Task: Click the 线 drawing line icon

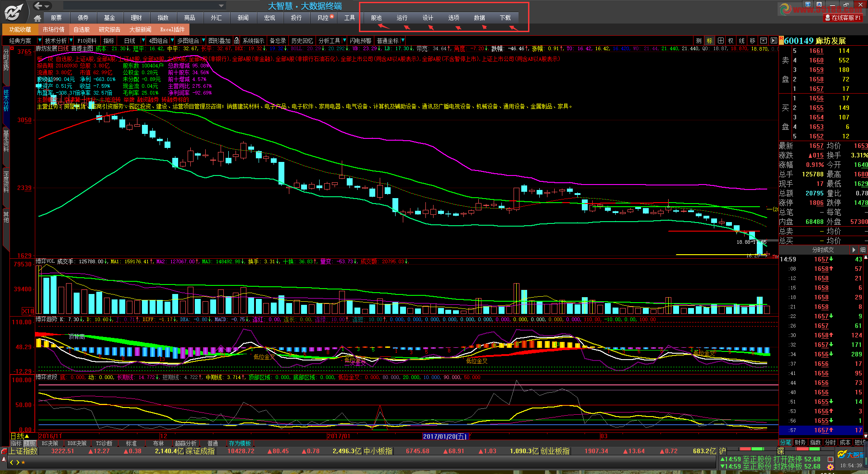Action: (742, 41)
